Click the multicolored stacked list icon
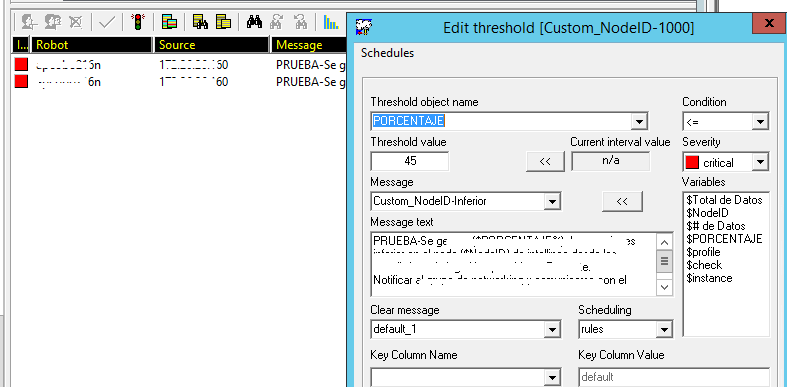 pos(170,22)
